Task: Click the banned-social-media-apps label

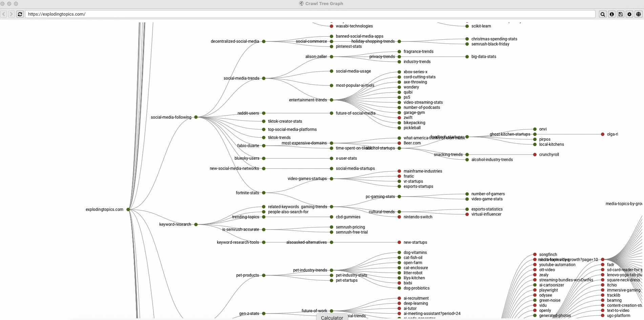Action: click(x=359, y=36)
